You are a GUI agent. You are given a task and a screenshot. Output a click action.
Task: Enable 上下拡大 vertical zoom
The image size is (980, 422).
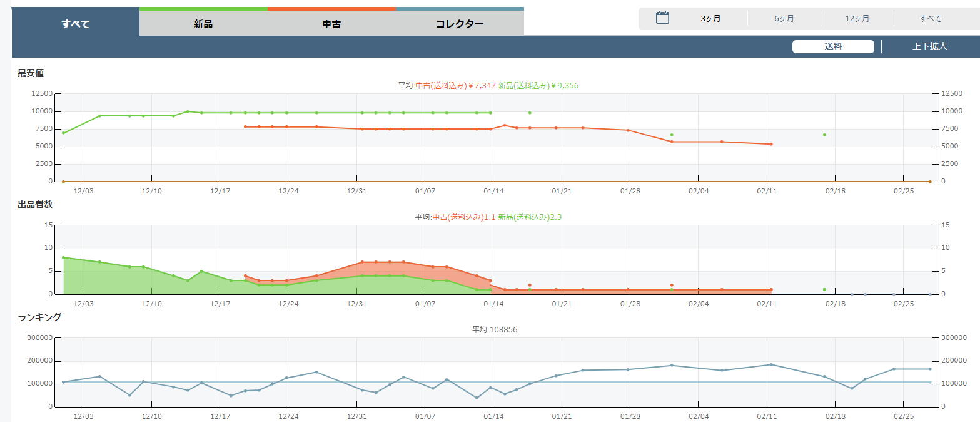[929, 46]
